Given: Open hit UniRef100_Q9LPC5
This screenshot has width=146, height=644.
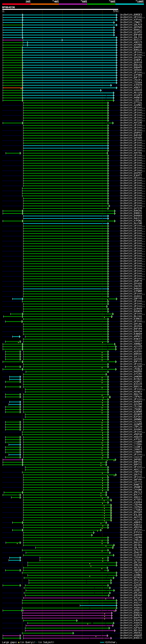Looking at the screenshot, I should (x=131, y=25).
